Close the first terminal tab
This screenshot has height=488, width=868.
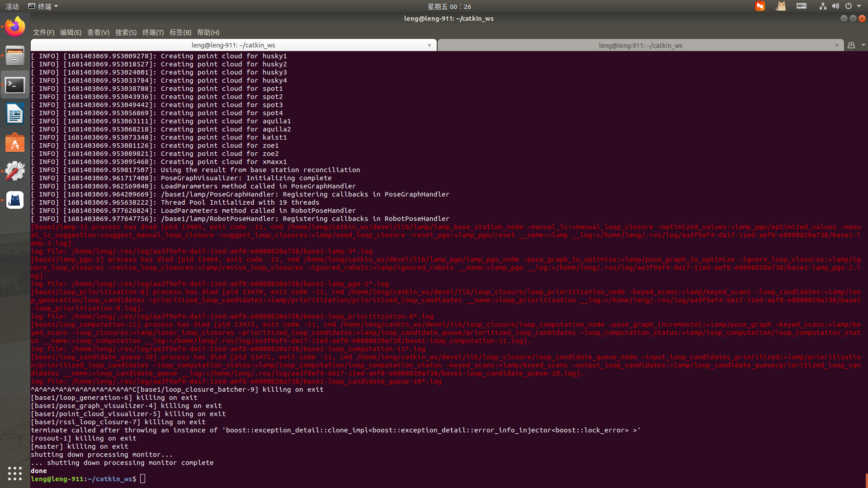click(x=429, y=45)
